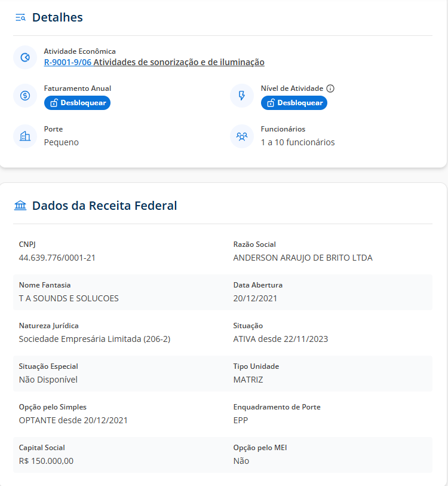Click Razão Social value ANDERSON ARAUJO DE BRITO LTDA

coord(302,258)
